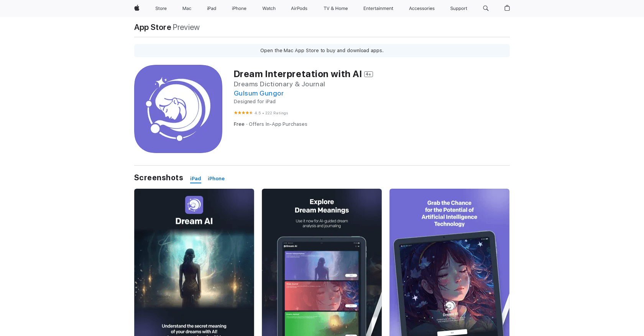Open the Mac menu
This screenshot has height=336, width=644.
(x=187, y=8)
